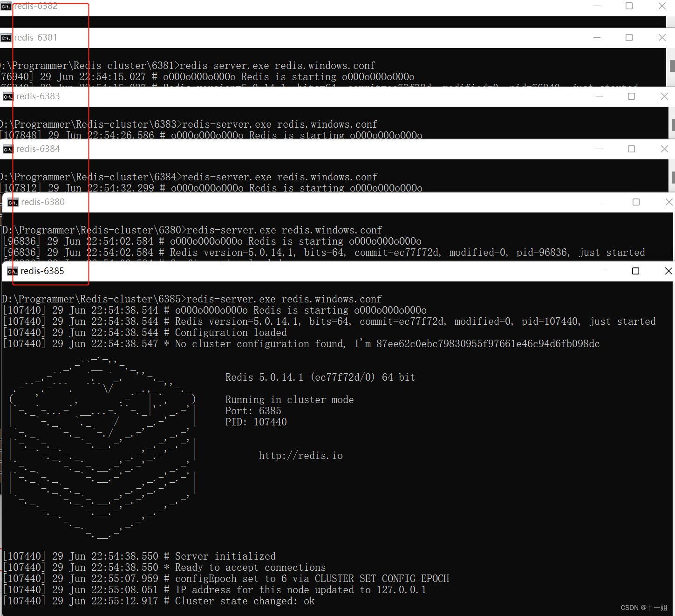675x616 pixels.
Task: Maximize the redis-6382 window
Action: click(629, 6)
